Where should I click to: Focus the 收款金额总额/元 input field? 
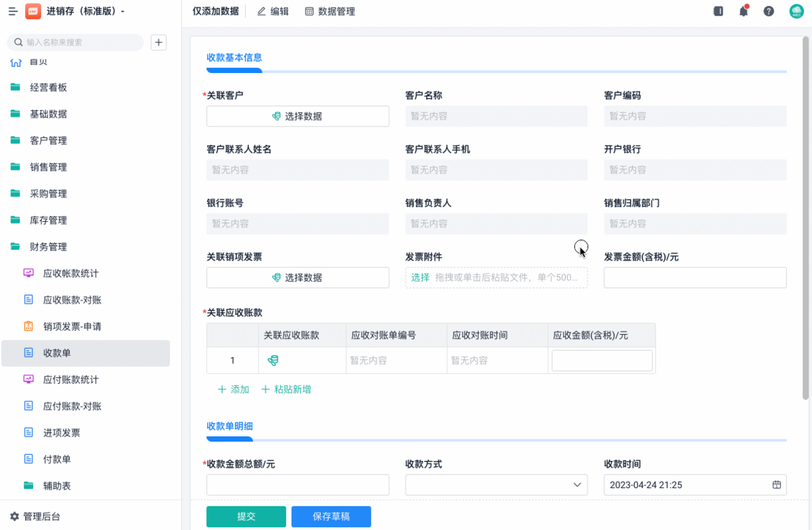[x=298, y=485]
